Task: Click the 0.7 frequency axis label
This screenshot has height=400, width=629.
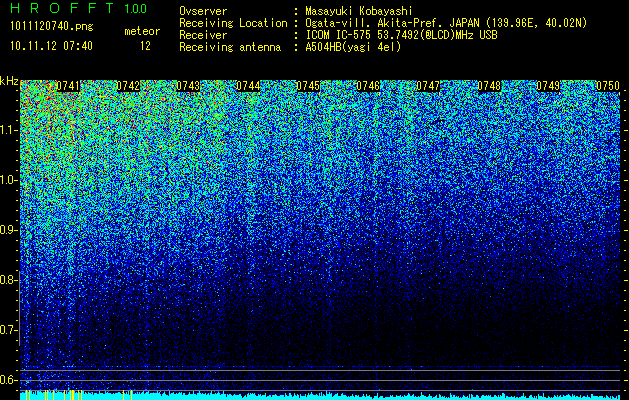Action: [x=9, y=330]
